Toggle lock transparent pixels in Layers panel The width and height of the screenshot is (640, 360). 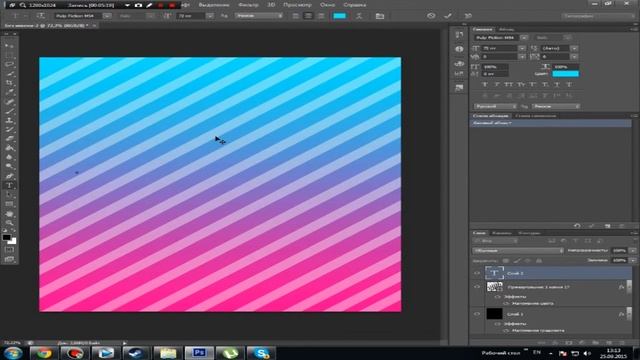(506, 260)
